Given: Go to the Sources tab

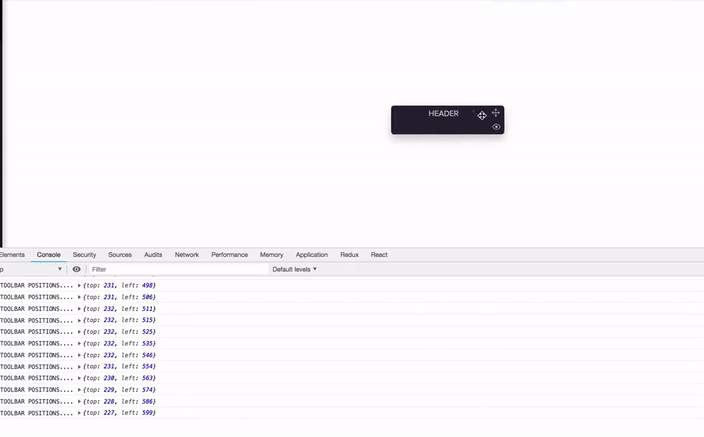Looking at the screenshot, I should point(120,255).
